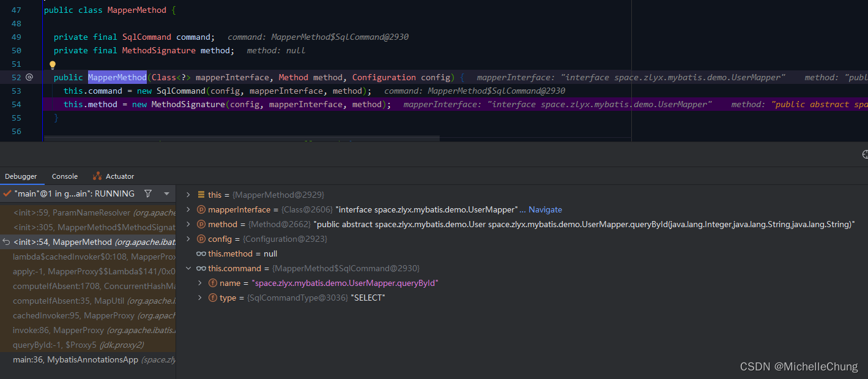Click the drop-frame arrow on the MapperMethod frame

coord(6,242)
